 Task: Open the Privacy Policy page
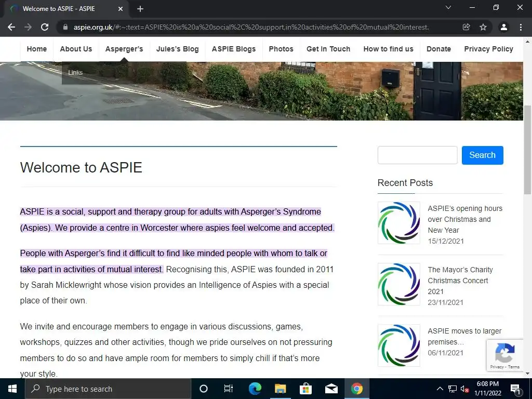click(x=488, y=49)
